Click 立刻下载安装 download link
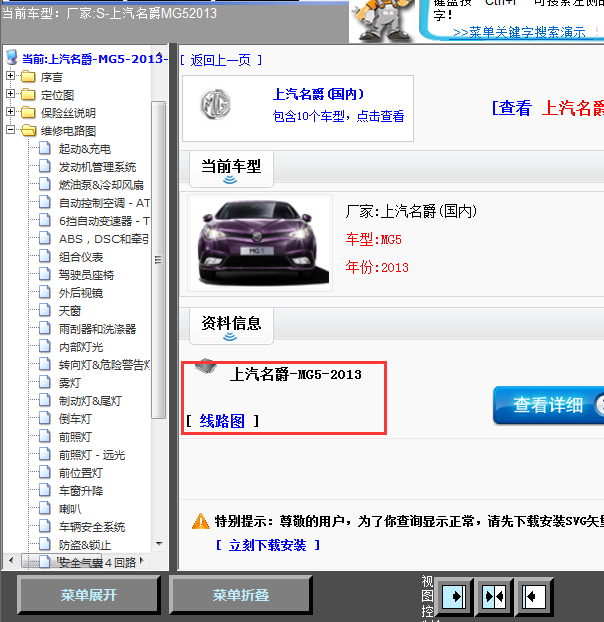Viewport: 604px width, 622px height. coord(267,545)
